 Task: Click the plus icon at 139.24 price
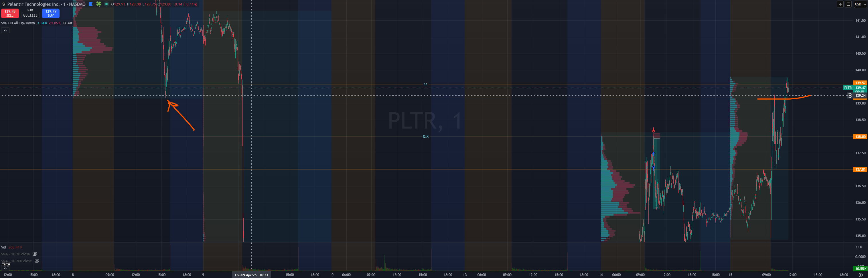(849, 96)
